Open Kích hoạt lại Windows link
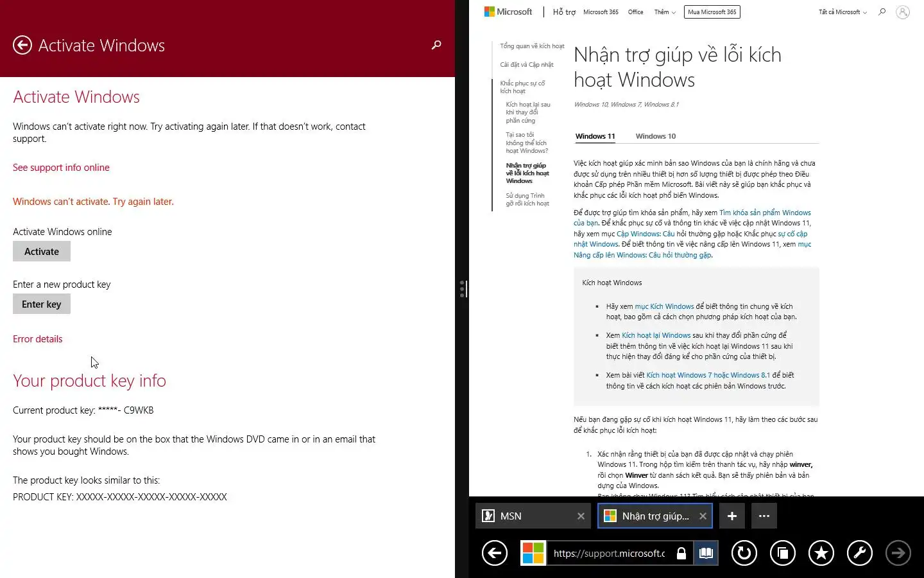Image resolution: width=924 pixels, height=578 pixels. tap(656, 335)
